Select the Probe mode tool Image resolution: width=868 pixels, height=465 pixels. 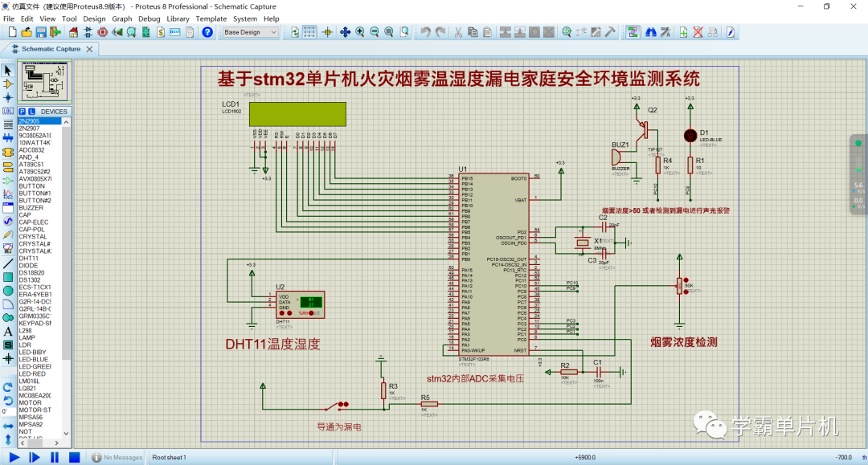tap(8, 235)
